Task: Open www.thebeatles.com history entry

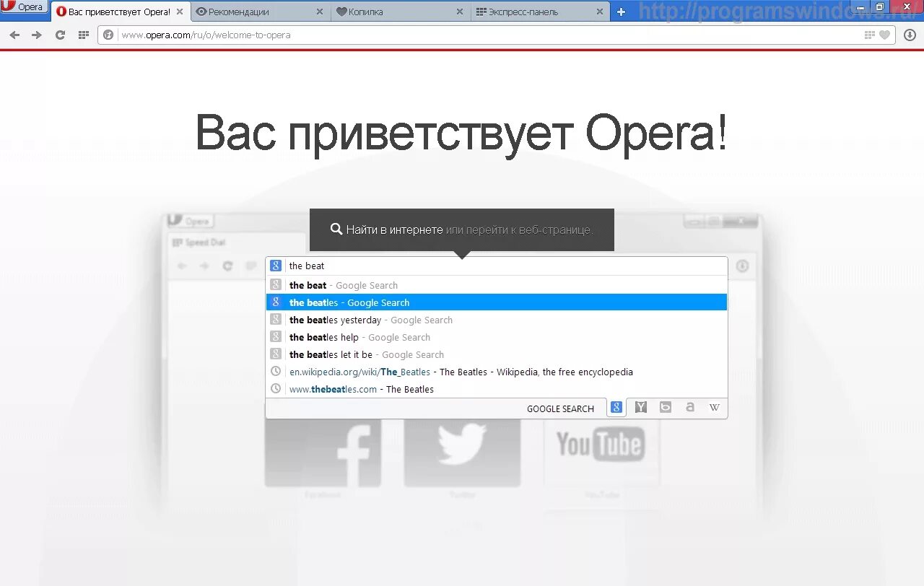Action: [x=497, y=389]
